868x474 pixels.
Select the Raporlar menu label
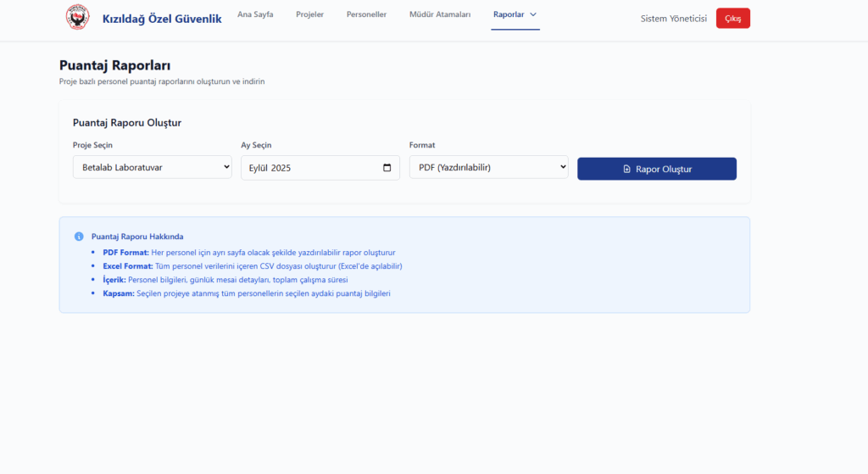[x=509, y=14]
